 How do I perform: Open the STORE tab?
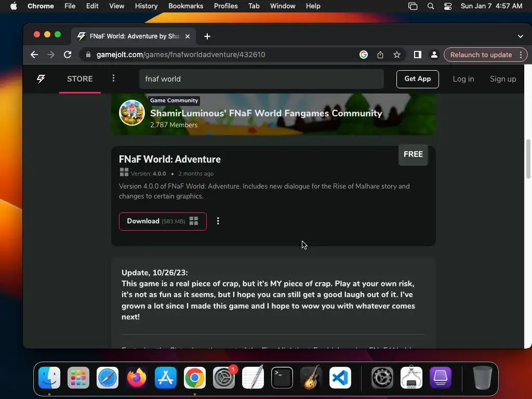coord(79,79)
